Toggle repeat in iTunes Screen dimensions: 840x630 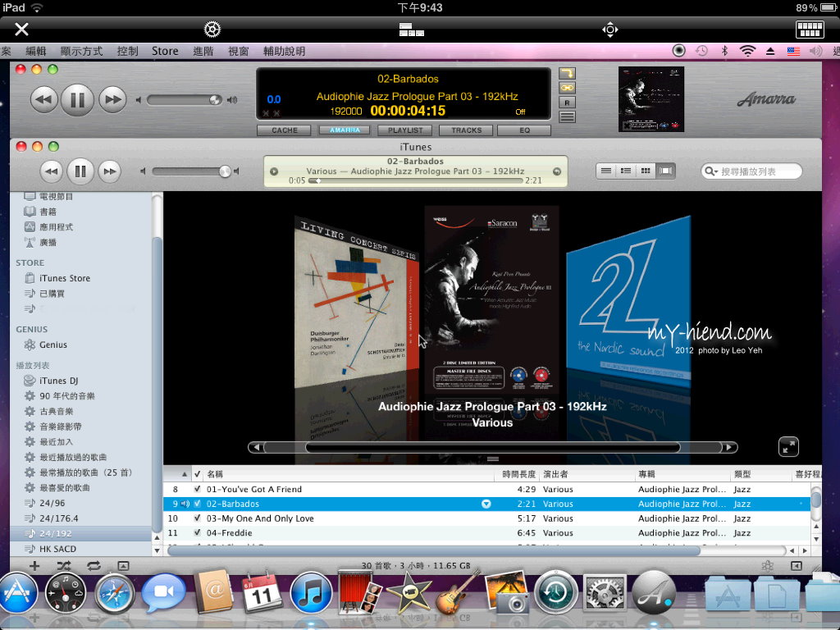94,566
